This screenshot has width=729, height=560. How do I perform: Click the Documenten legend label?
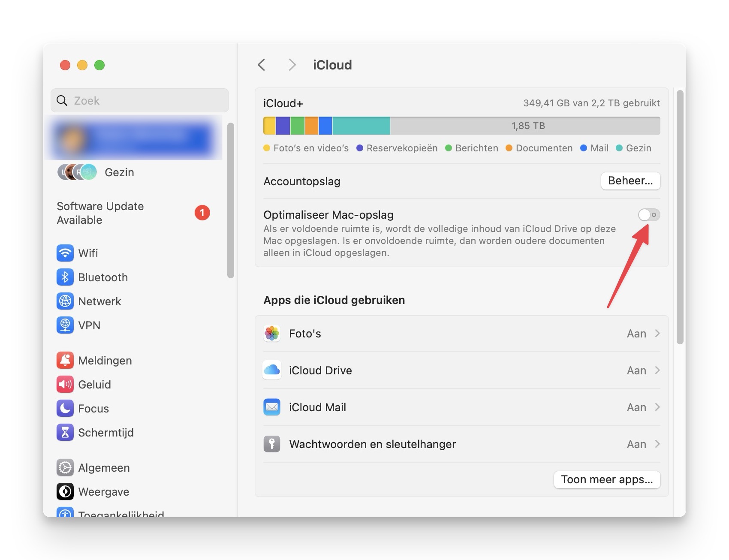pyautogui.click(x=544, y=148)
